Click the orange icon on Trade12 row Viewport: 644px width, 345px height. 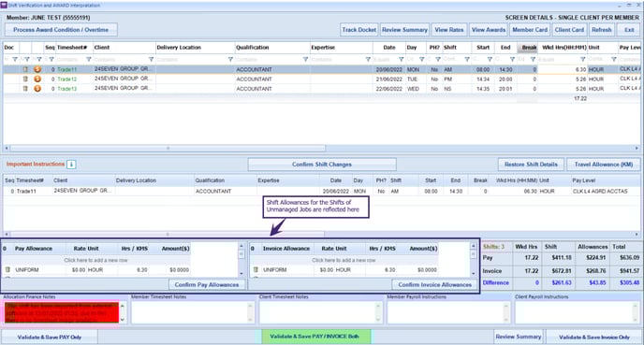pos(37,79)
